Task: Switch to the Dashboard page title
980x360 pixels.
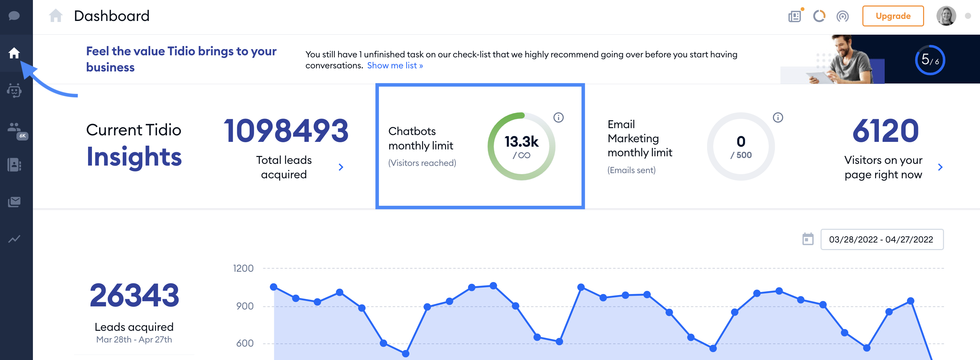Action: point(112,16)
